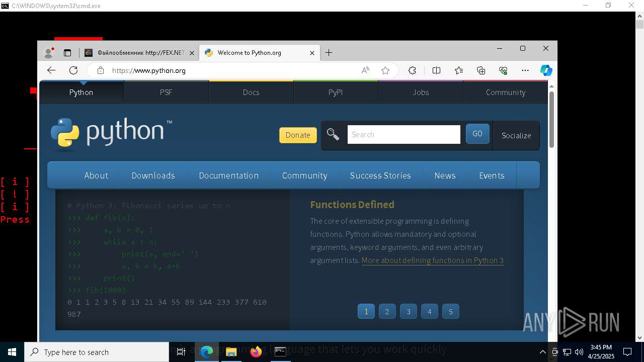
Task: Follow More about defining functions link
Action: click(433, 260)
